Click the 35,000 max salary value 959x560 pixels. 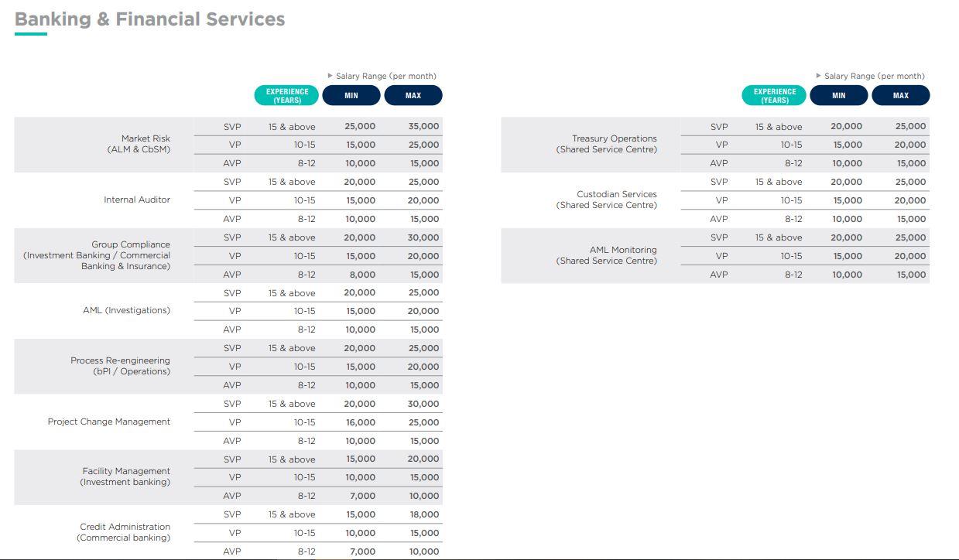[423, 126]
